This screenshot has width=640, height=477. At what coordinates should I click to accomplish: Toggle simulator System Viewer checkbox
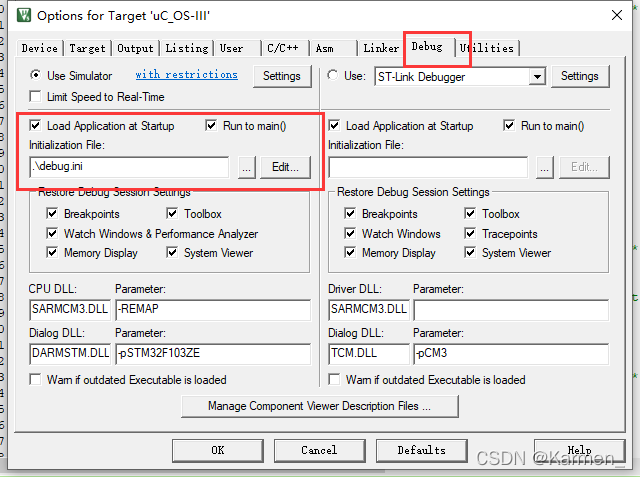(172, 253)
